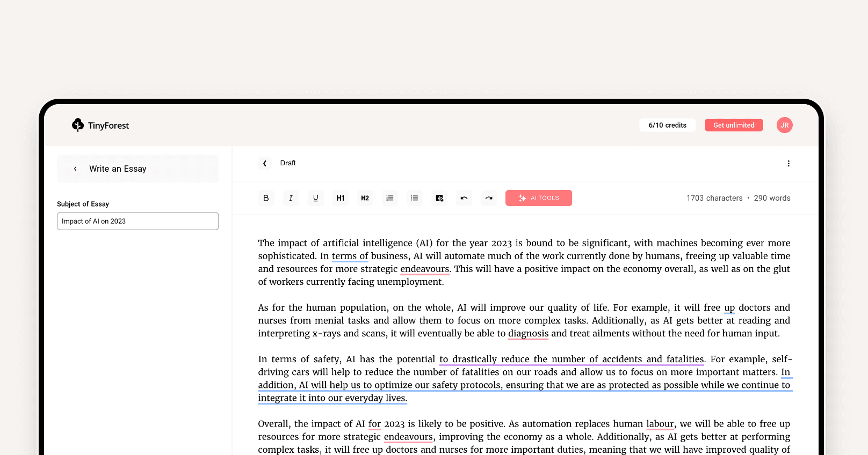The height and width of the screenshot is (455, 868).
Task: Undo the last edit
Action: pyautogui.click(x=464, y=198)
